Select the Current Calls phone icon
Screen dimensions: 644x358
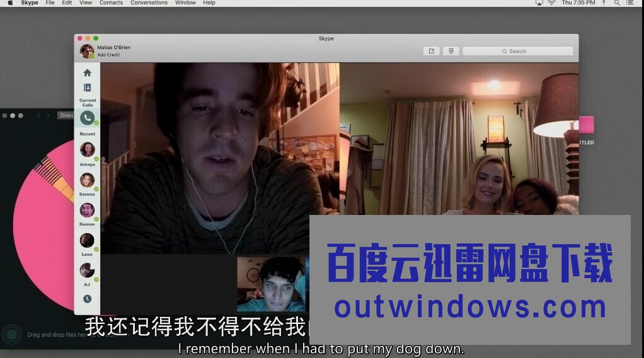[87, 118]
